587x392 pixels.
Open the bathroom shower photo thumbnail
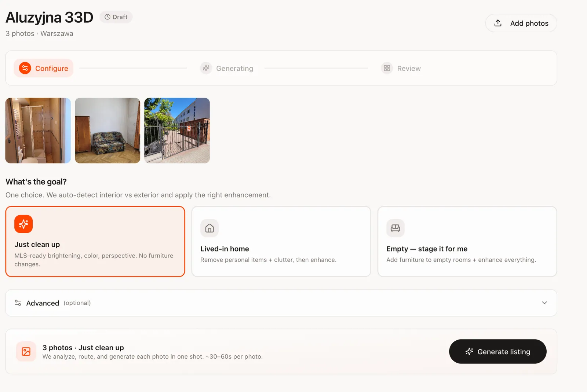tap(38, 131)
